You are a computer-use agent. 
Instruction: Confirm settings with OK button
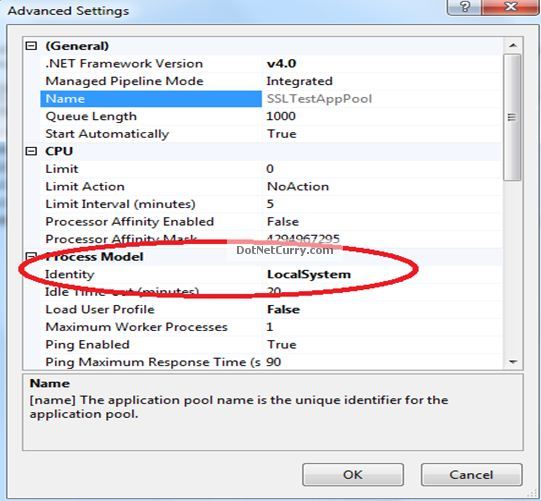[x=353, y=475]
